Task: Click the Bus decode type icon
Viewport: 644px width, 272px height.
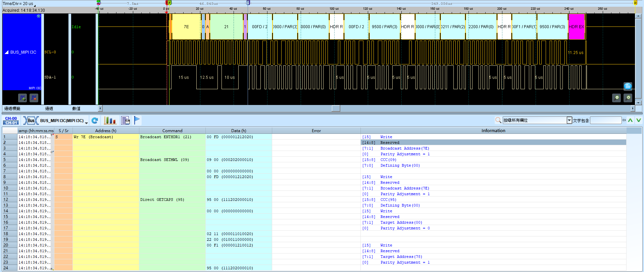Action: point(31,120)
